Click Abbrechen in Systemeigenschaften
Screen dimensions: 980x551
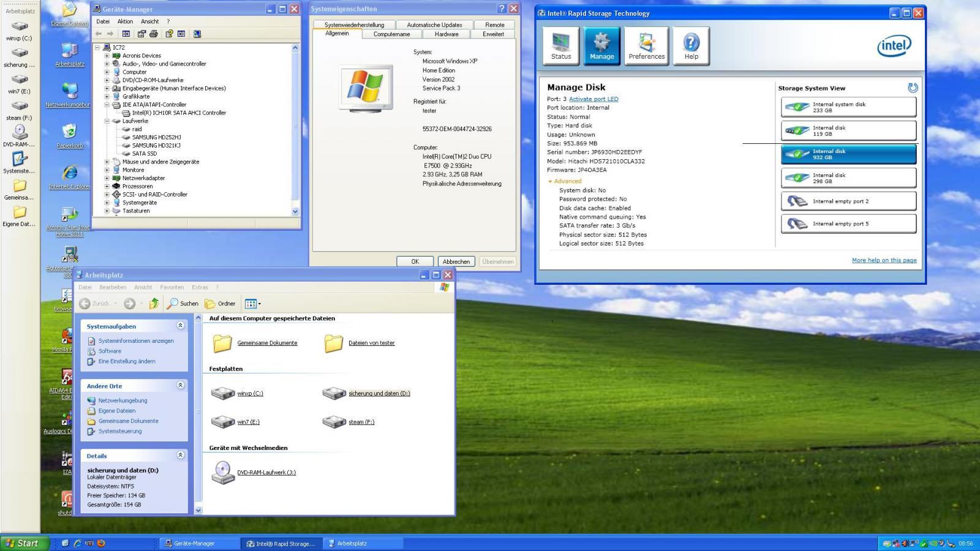coord(456,261)
